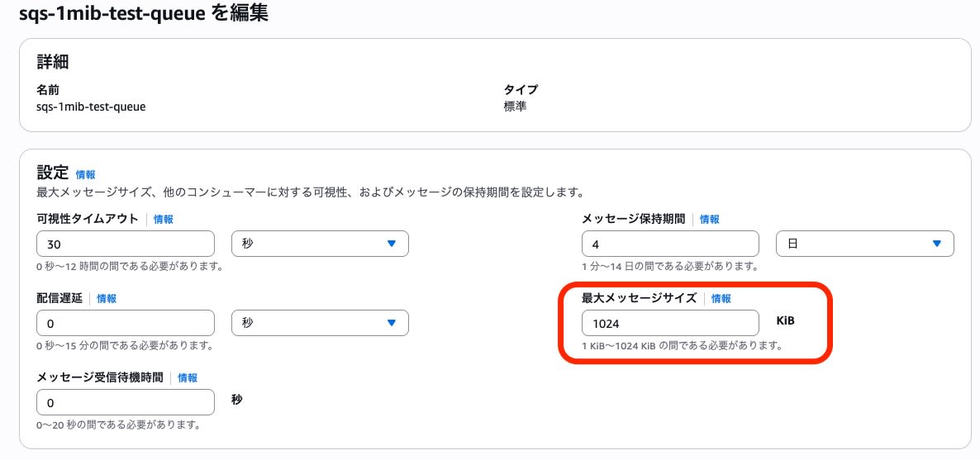Select the hint 0 秒〜12 時間の間である必要があります
Viewport: 980px width, 460px height.
(x=130, y=266)
